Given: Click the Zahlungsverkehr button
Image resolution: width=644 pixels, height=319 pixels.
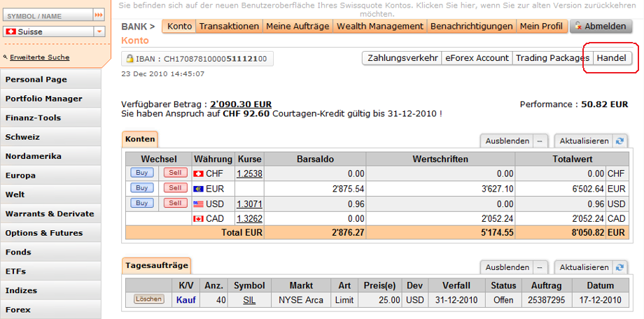Looking at the screenshot, I should click(x=402, y=58).
